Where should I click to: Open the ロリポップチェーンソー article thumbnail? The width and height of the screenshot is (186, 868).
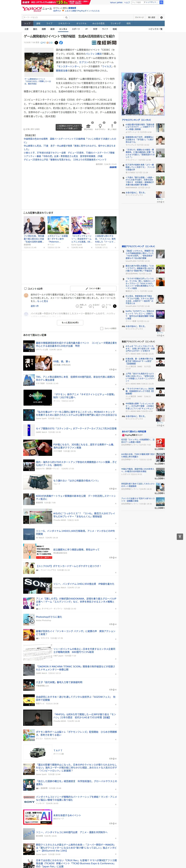[82, 225]
